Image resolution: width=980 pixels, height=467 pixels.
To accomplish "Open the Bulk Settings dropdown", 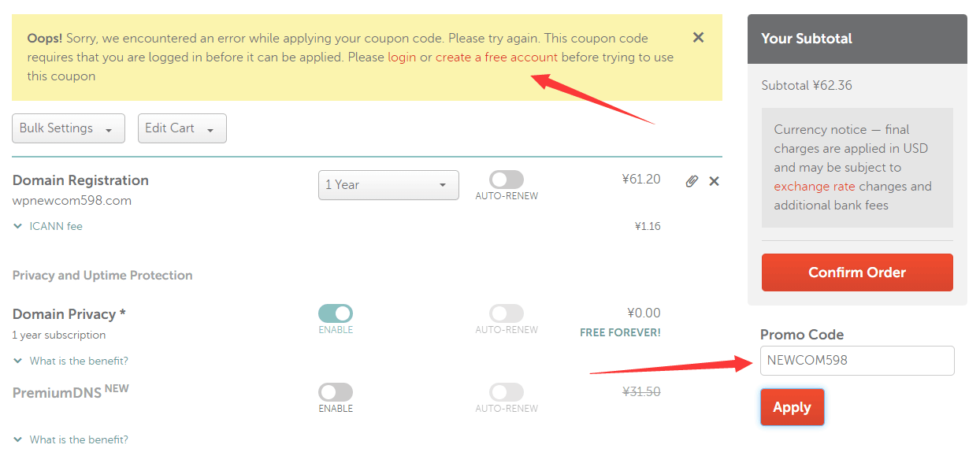I will tap(68, 128).
